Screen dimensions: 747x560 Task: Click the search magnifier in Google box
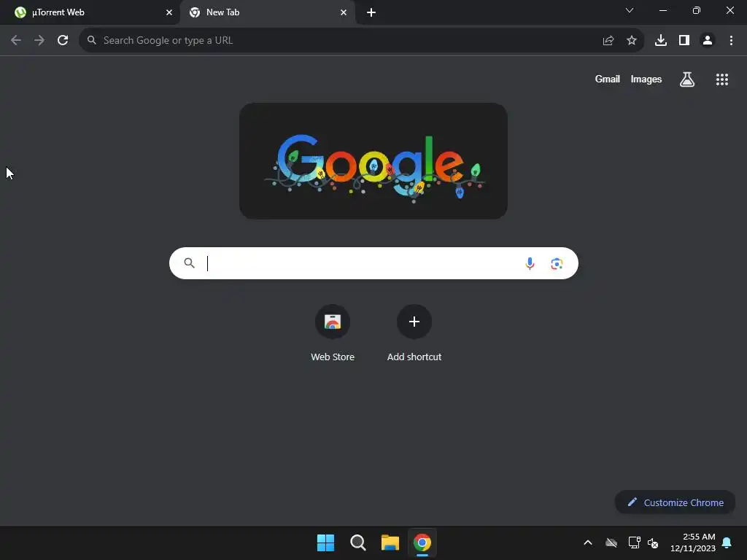point(189,262)
